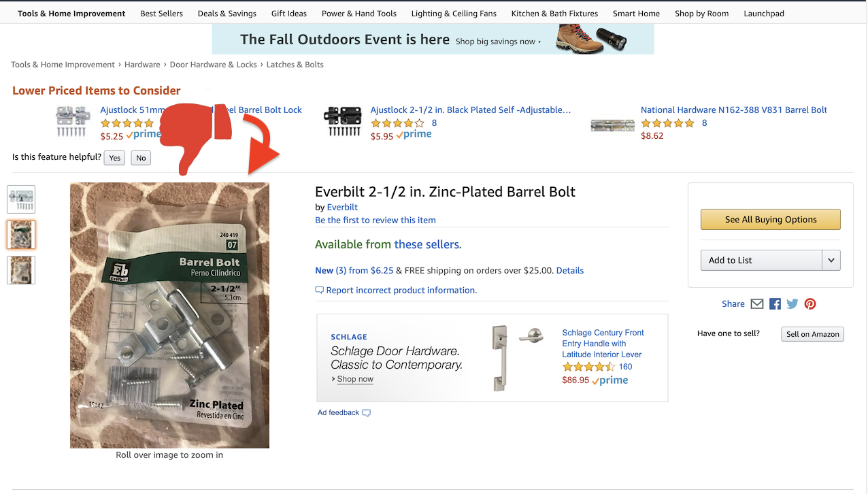Select the first product thumbnail image

click(21, 199)
